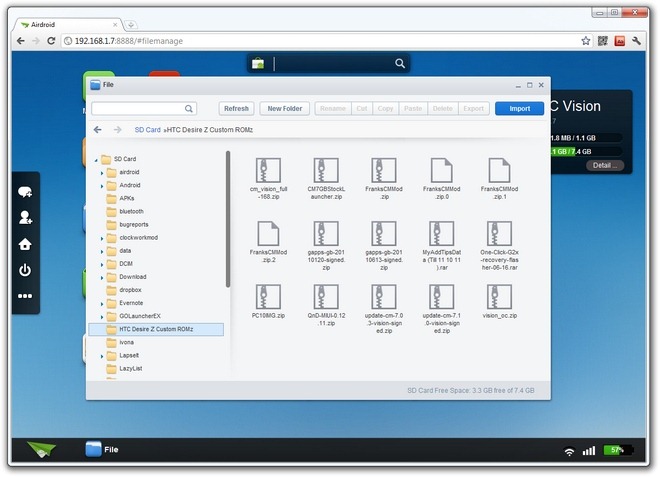Create a New Folder

pyautogui.click(x=285, y=109)
